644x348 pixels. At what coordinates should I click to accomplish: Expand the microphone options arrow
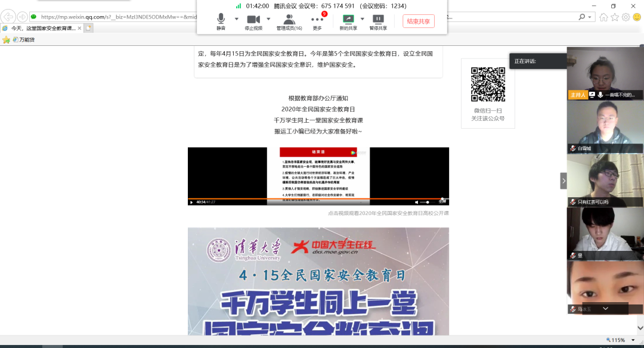[x=237, y=19]
